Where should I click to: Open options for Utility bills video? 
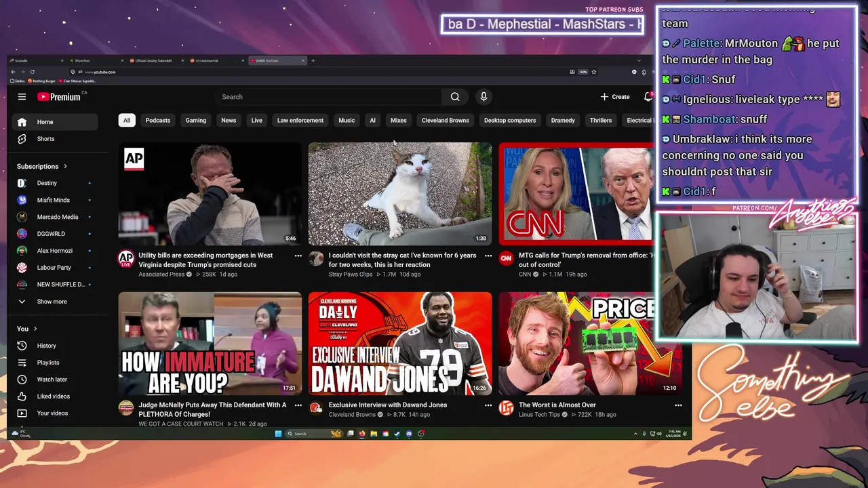298,256
